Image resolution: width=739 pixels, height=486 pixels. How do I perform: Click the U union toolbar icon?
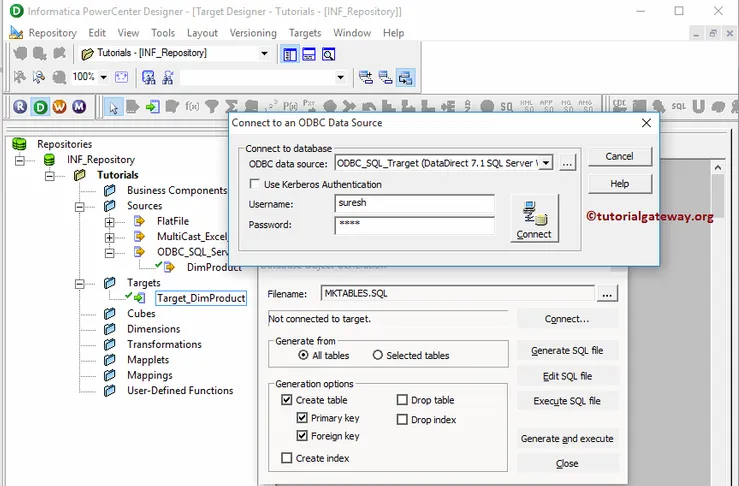pos(698,107)
